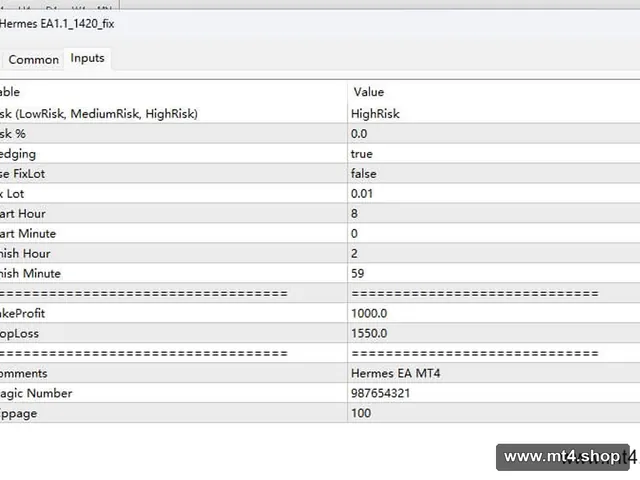
Task: Select the Inputs tab
Action: pyautogui.click(x=87, y=58)
